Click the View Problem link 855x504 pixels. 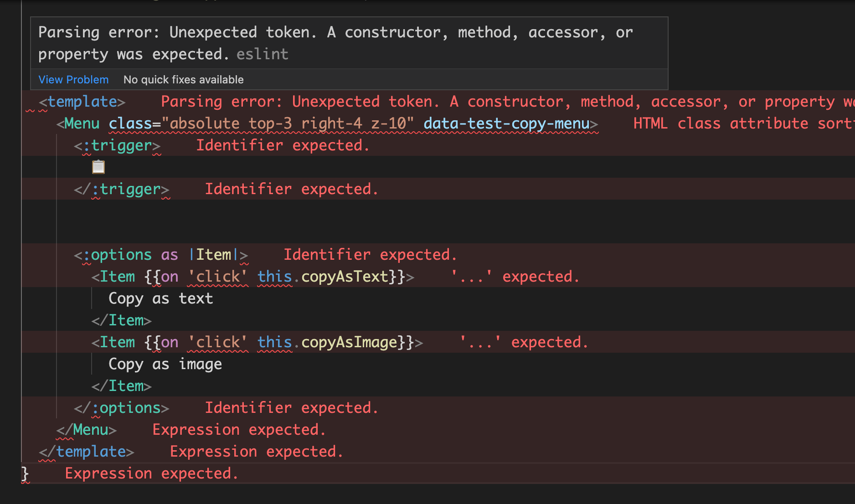73,79
